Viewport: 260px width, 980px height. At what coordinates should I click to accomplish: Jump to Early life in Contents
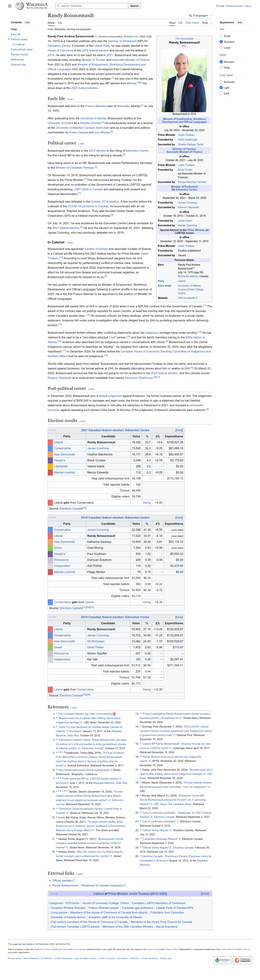[16, 34]
